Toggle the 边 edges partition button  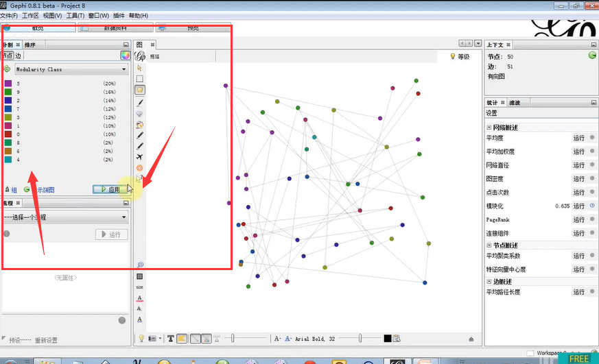(x=18, y=56)
